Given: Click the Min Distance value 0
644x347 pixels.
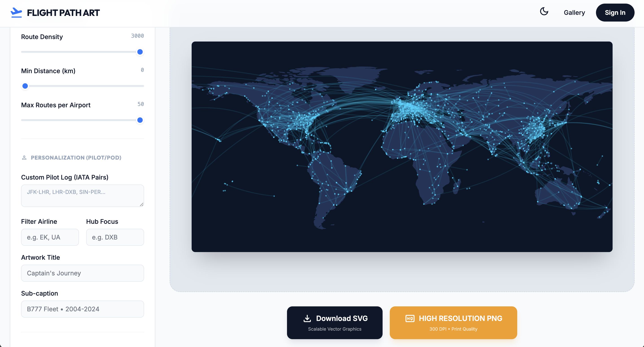Looking at the screenshot, I should click(x=142, y=70).
